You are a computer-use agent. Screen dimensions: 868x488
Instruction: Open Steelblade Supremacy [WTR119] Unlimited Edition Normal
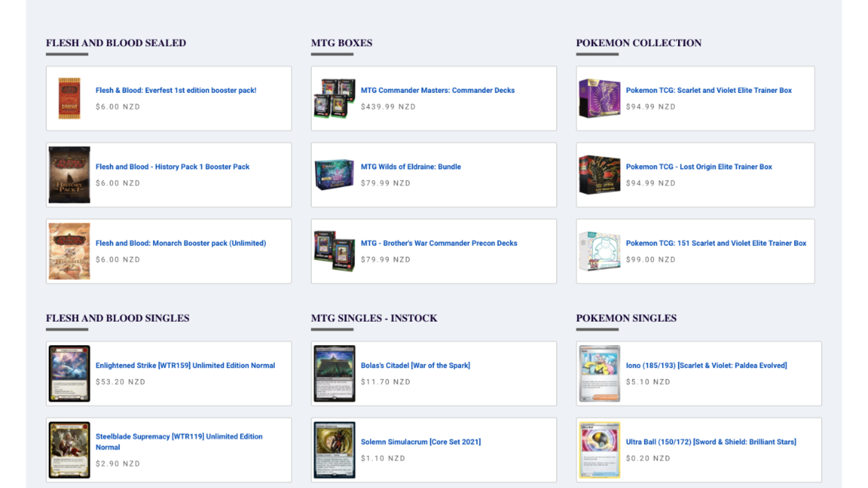click(x=179, y=442)
